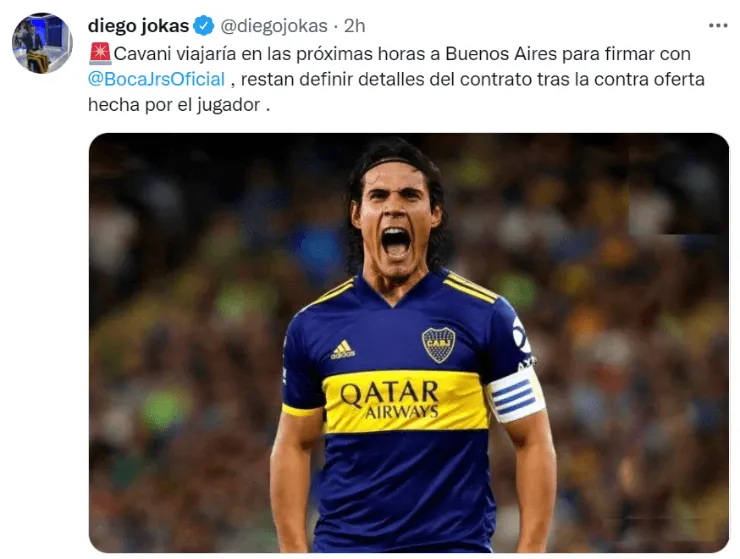Image resolution: width=740 pixels, height=559 pixels.
Task: Click the yellow shoulder stripes on jersey
Action: [x=470, y=287]
